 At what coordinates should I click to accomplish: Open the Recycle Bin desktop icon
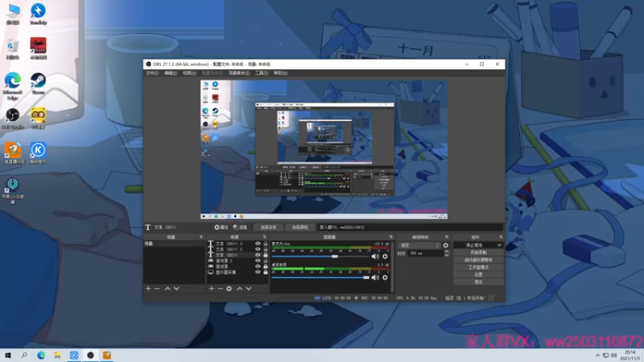tap(13, 49)
